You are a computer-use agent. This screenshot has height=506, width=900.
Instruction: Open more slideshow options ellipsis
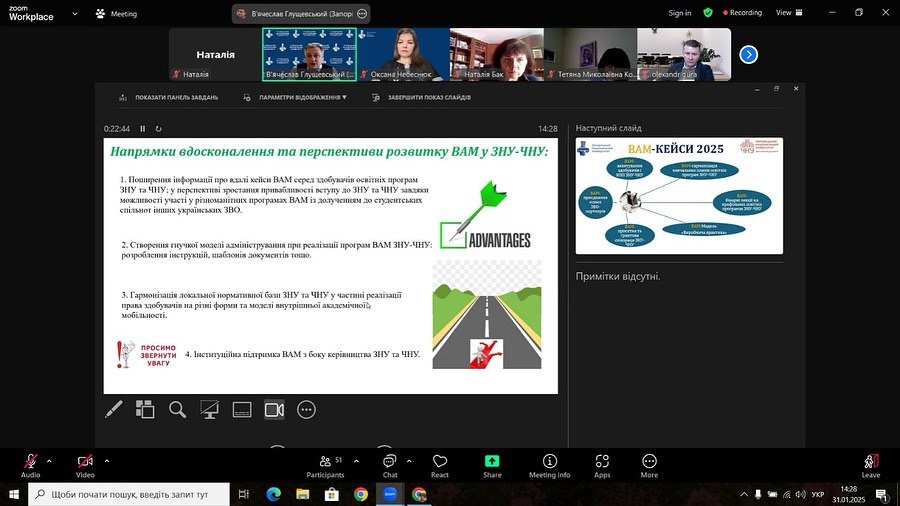pos(306,409)
